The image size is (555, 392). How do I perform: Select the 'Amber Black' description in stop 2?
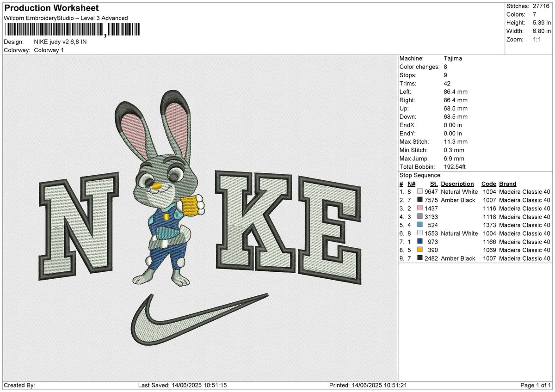point(458,200)
